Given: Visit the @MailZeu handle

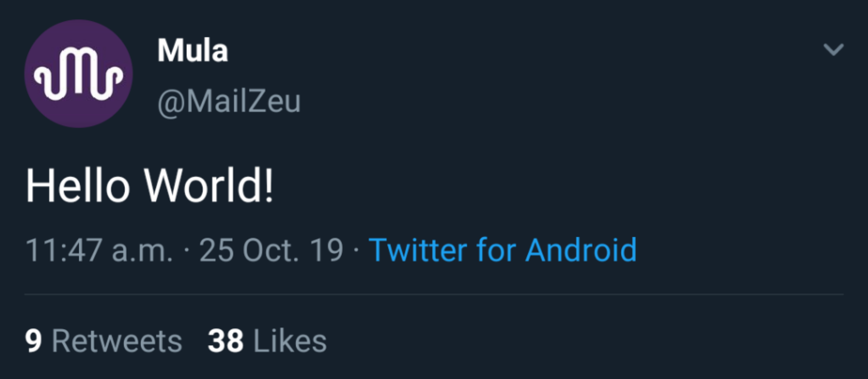Looking at the screenshot, I should (229, 102).
